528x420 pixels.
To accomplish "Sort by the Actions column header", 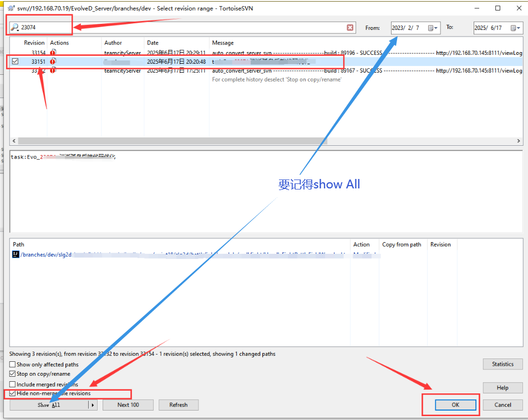I will click(x=74, y=43).
